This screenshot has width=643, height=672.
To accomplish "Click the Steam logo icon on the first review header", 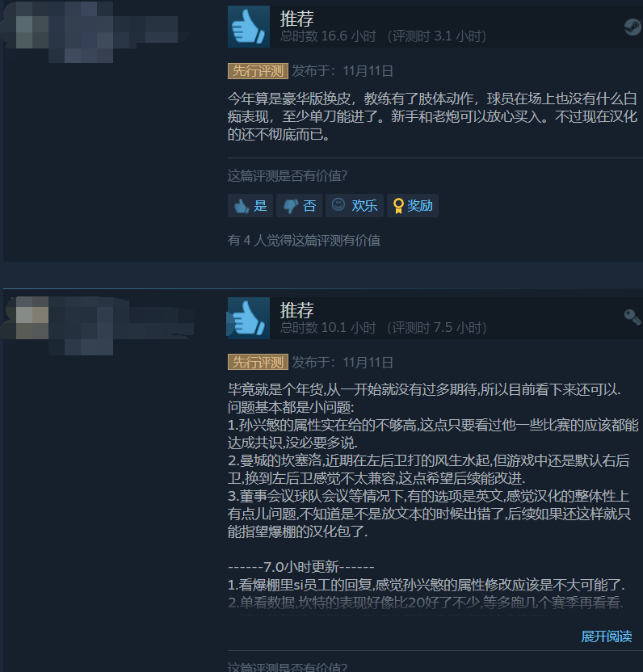I will coord(632,27).
